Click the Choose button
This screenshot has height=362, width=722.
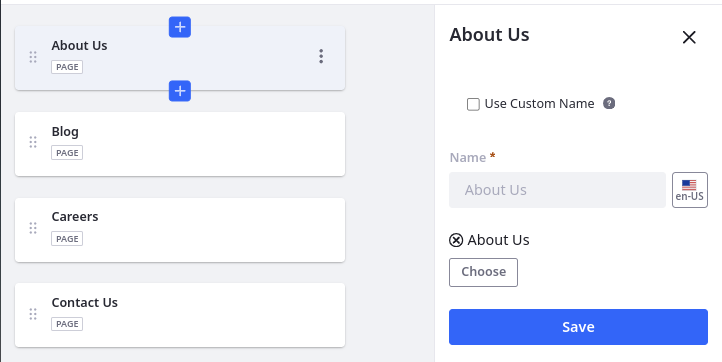coord(483,272)
